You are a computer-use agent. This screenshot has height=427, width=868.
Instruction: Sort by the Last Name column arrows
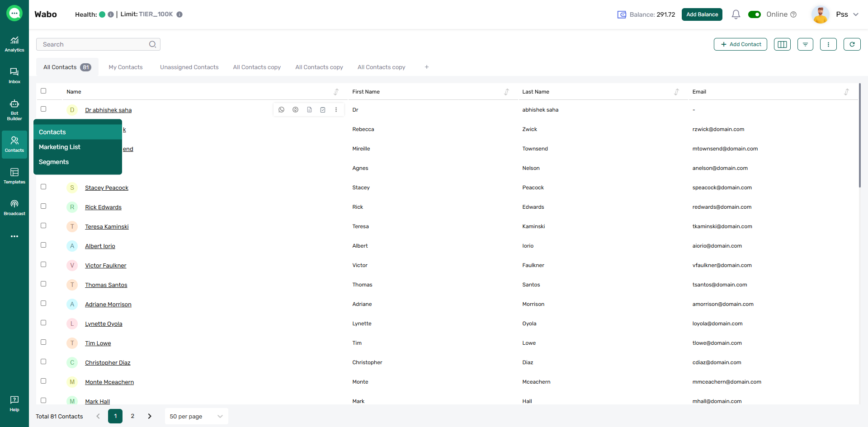[x=677, y=92]
